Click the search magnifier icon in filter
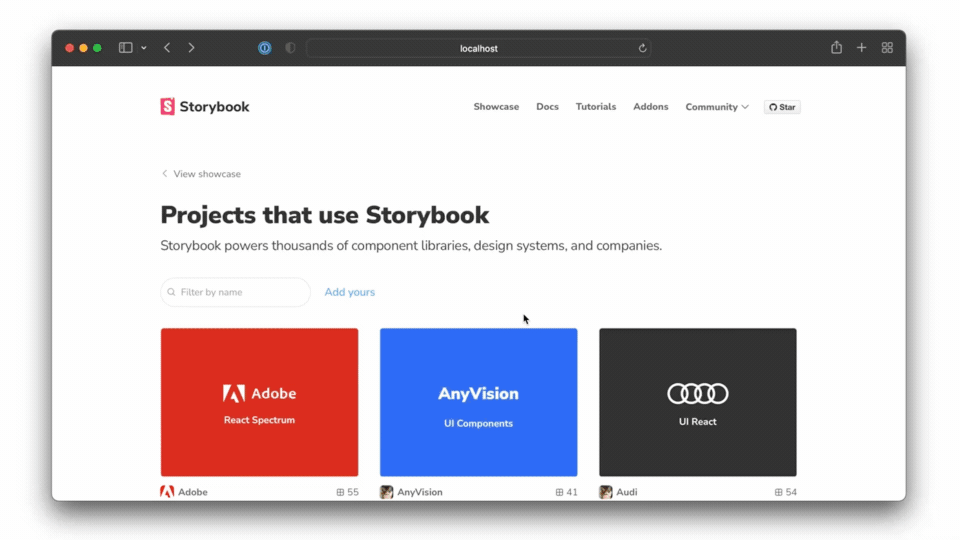Viewport: 960px width, 540px height. [171, 292]
